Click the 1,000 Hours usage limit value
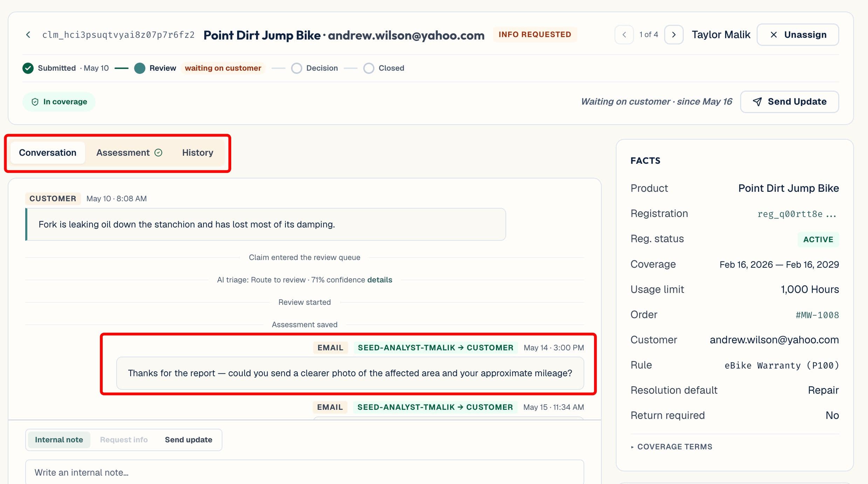 810,289
